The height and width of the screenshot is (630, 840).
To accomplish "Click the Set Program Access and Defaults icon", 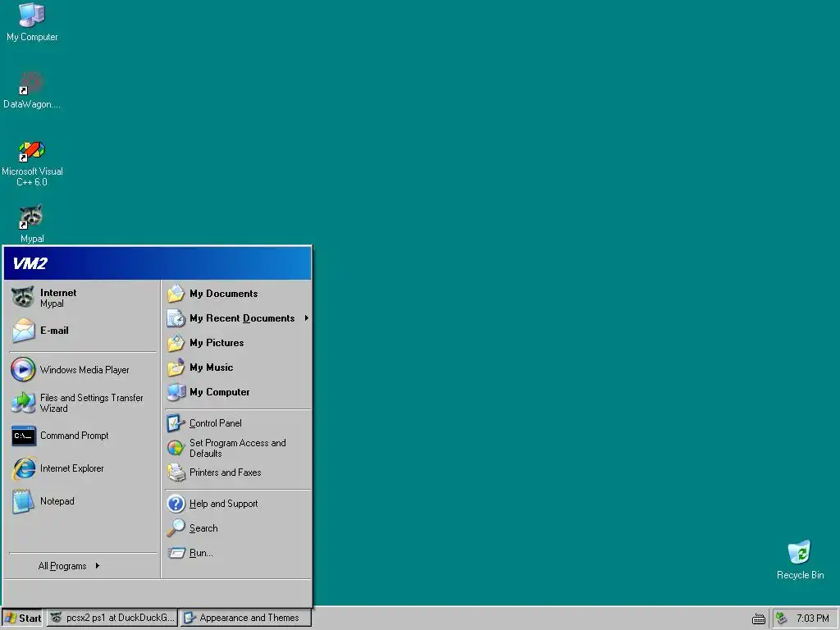I will click(176, 448).
